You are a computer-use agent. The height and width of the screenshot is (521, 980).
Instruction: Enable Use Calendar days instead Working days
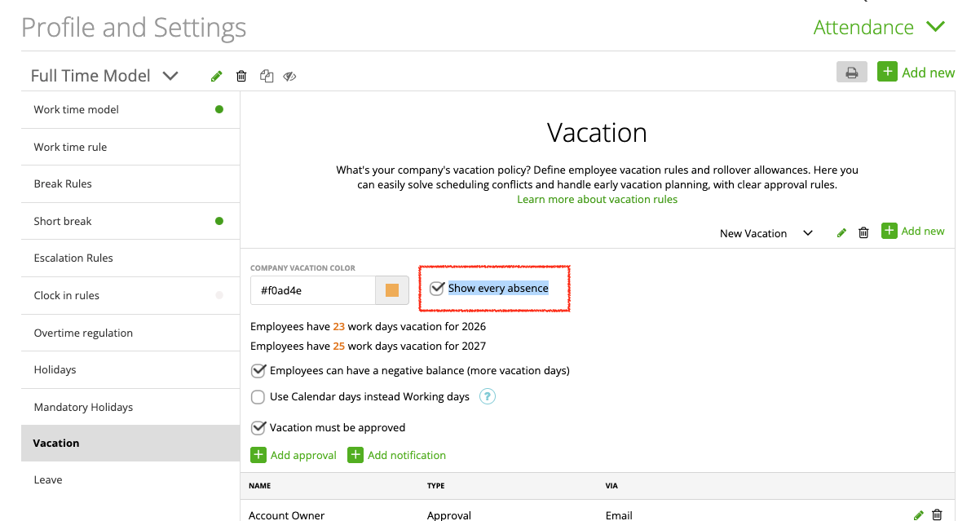click(258, 397)
